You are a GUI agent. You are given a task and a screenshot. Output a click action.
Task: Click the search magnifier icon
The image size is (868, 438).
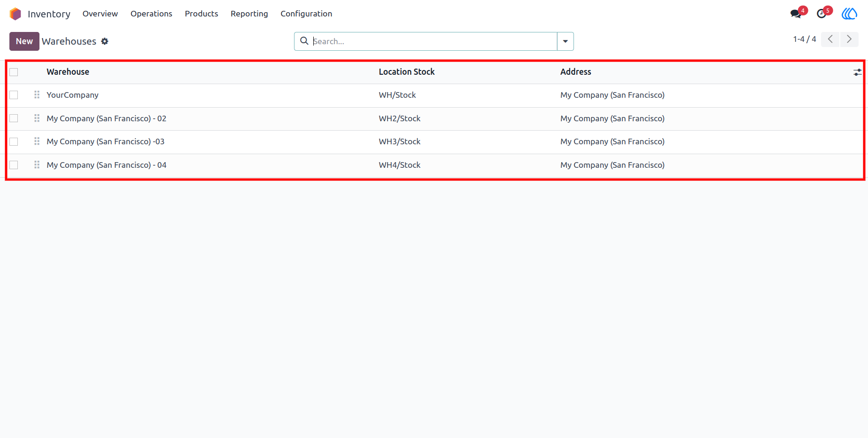click(x=304, y=41)
